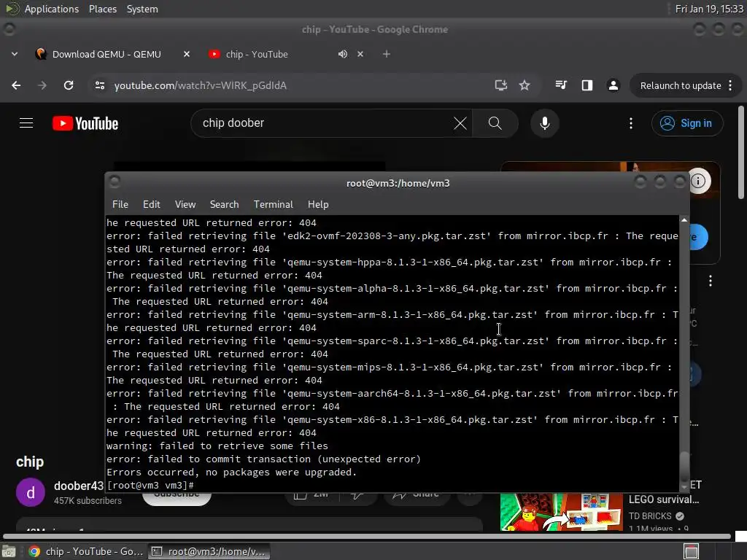Viewport: 747px width, 560px height.
Task: Click the clock Fri Jan 19, 15:33
Action: click(x=709, y=9)
